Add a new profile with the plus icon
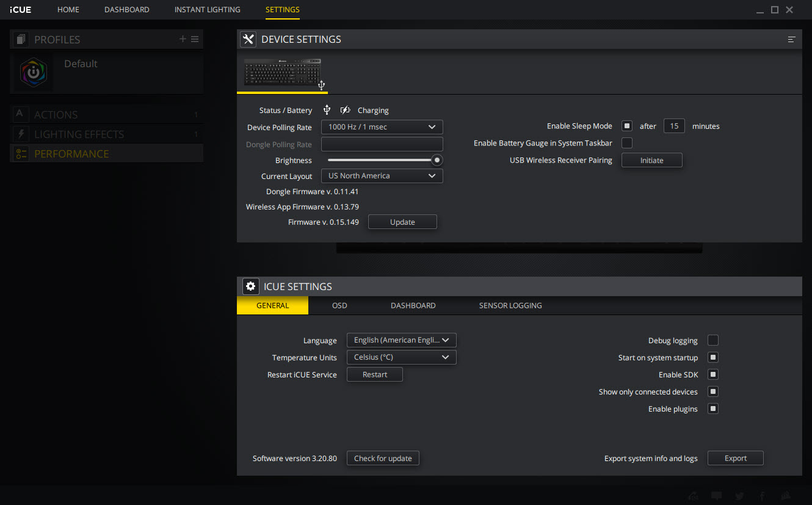The width and height of the screenshot is (812, 505). coord(183,39)
